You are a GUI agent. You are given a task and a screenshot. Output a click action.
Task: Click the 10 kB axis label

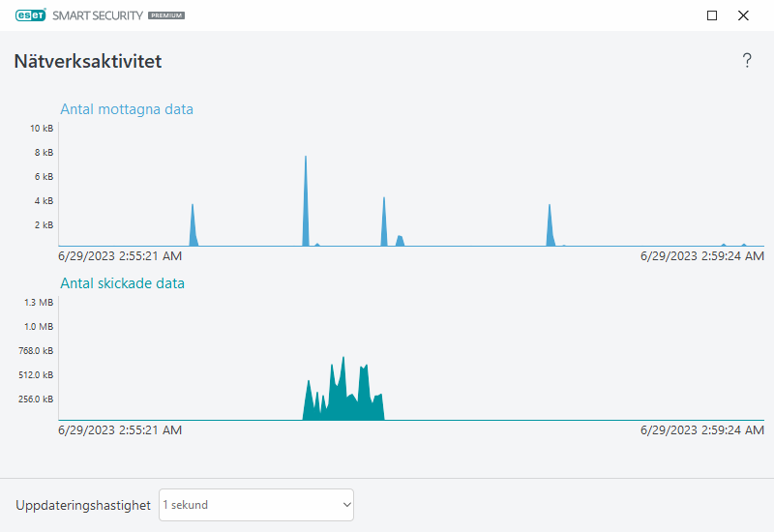[42, 129]
